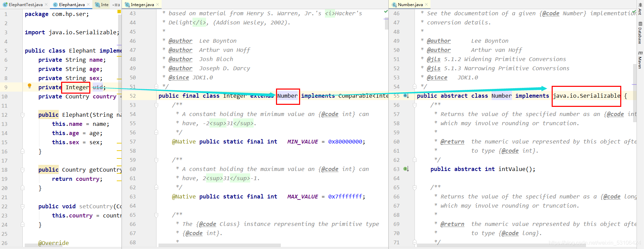Close the Number.java tab
Image resolution: width=644 pixels, height=249 pixels.
(426, 4)
